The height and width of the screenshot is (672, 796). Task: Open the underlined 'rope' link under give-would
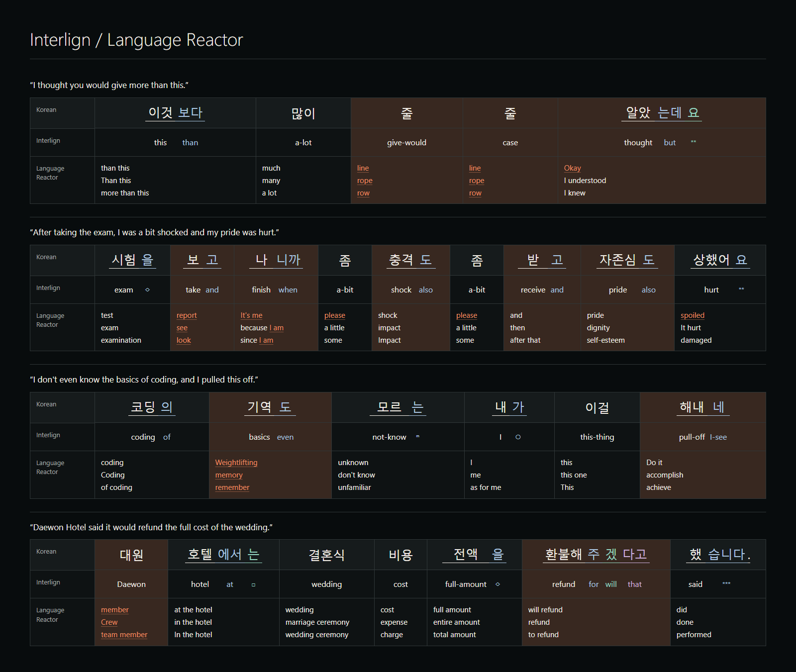[365, 181]
